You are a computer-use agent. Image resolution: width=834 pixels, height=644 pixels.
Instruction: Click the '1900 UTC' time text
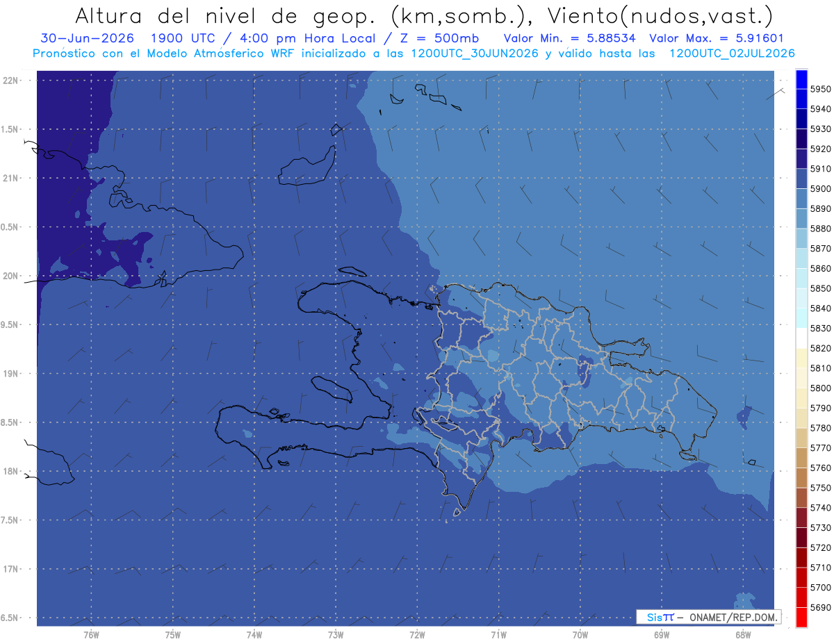tap(184, 38)
